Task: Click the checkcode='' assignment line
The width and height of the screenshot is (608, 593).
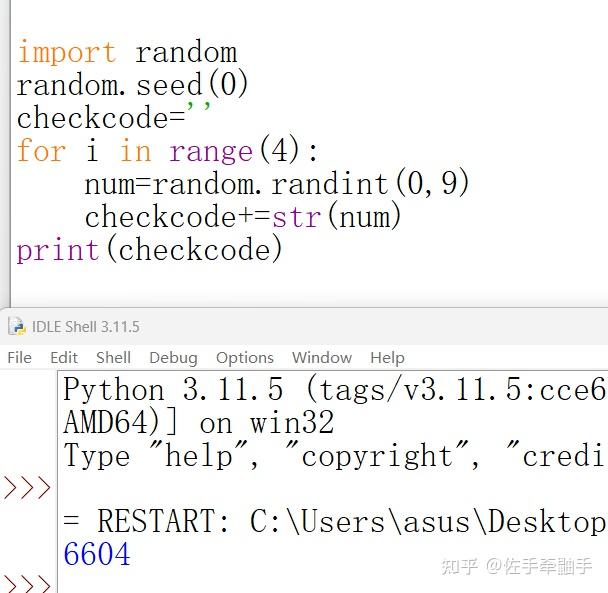Action: click(x=114, y=117)
